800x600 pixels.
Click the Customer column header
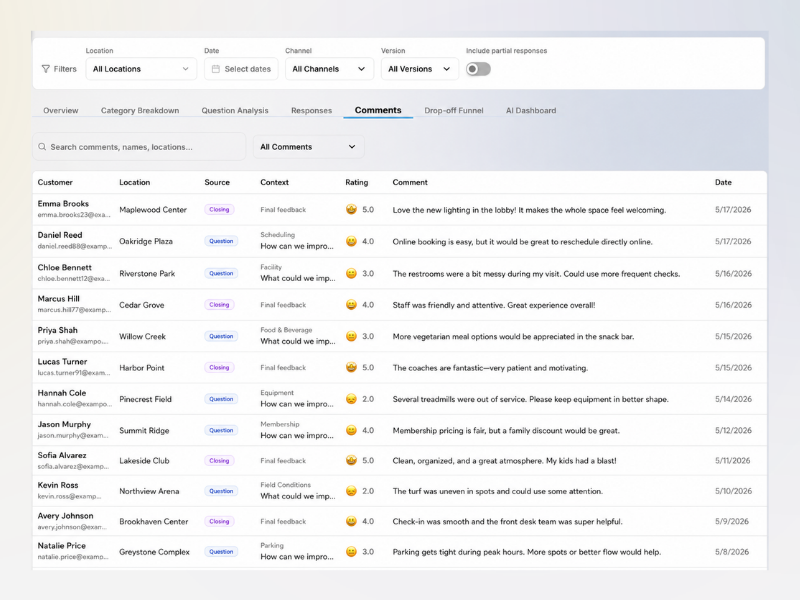point(55,182)
